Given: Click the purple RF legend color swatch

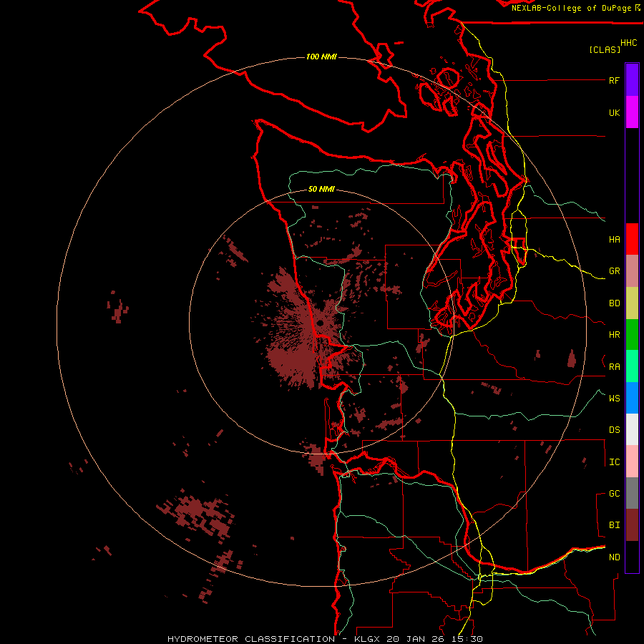Looking at the screenshot, I should (632, 80).
